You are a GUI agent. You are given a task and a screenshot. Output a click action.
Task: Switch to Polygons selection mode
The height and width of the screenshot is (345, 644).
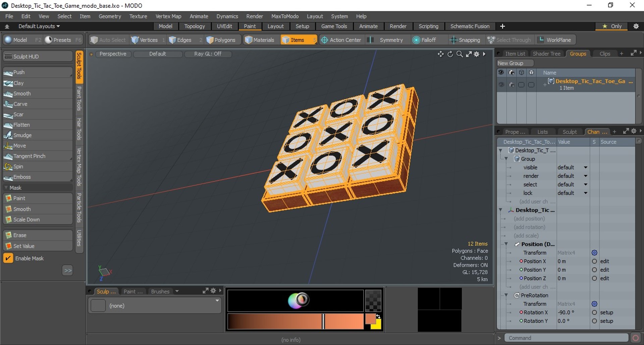(221, 40)
